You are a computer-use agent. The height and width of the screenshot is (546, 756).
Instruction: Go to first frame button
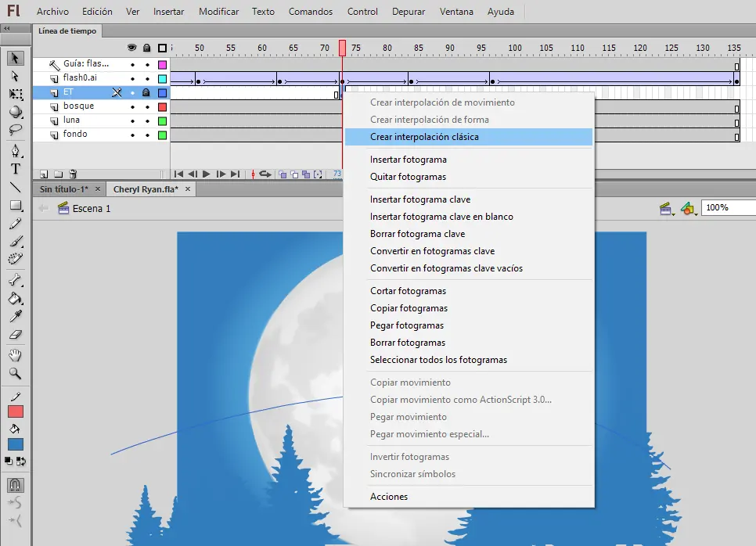pos(178,174)
